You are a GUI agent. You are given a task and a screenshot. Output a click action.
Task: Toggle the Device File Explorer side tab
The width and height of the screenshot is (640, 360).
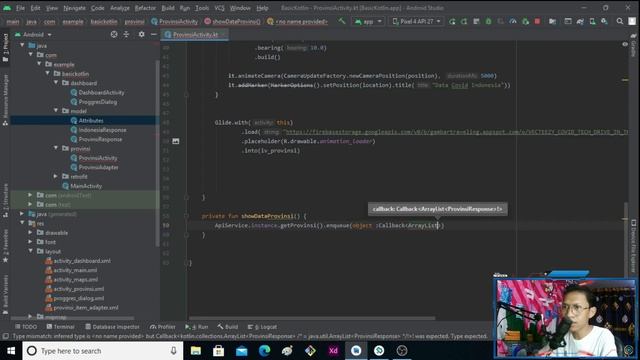click(x=633, y=245)
